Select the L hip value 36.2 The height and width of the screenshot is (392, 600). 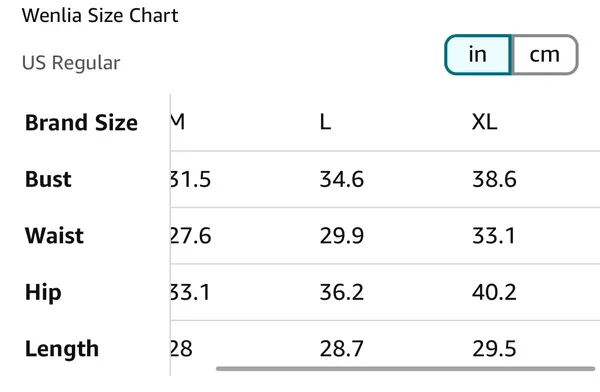[x=342, y=292]
